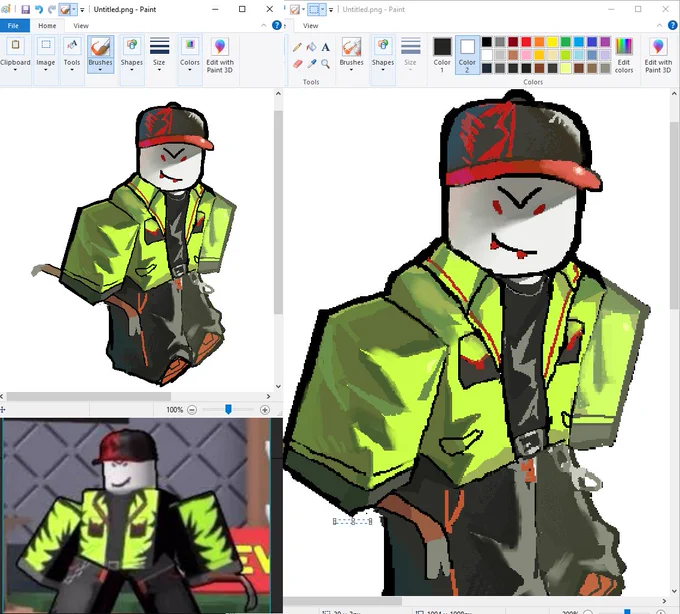Image resolution: width=680 pixels, height=614 pixels.
Task: Pick the white color swatch
Action: [487, 55]
